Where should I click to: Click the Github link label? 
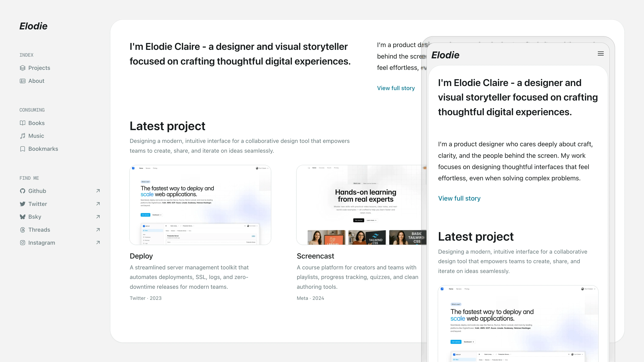[37, 191]
